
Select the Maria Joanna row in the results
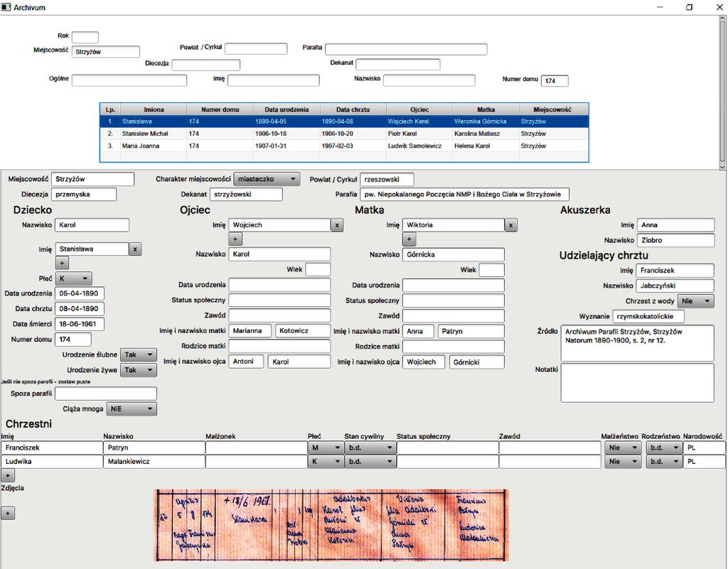(344, 146)
